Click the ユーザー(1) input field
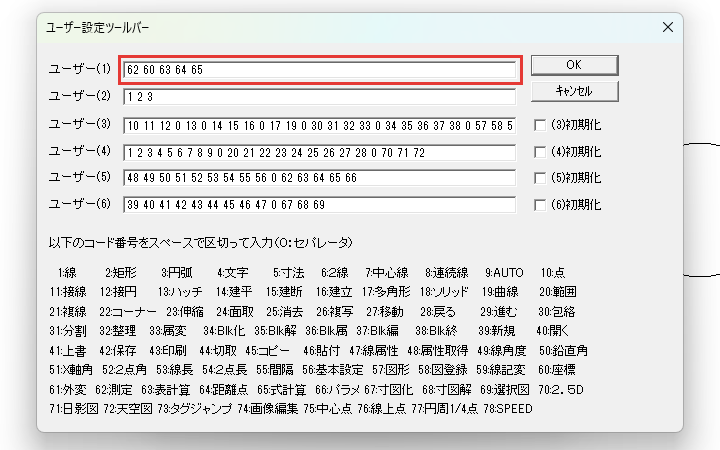Image resolution: width=720 pixels, height=450 pixels. pos(320,70)
